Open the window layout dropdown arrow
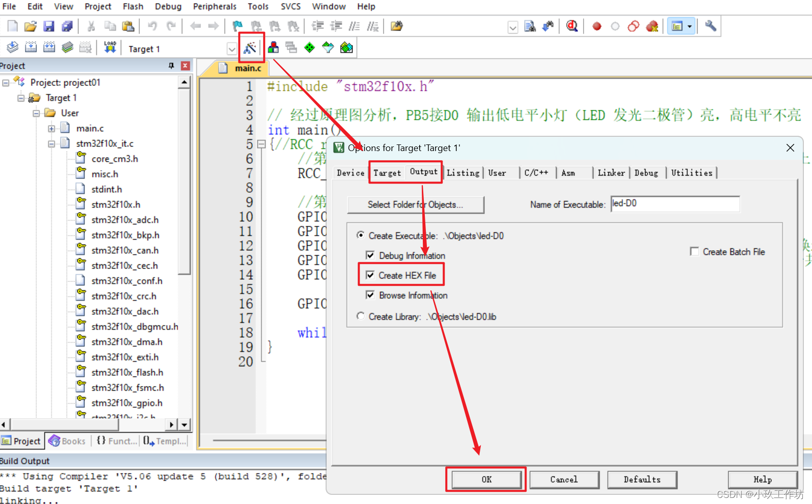Screen dimensions: 812x504 pyautogui.click(x=689, y=26)
